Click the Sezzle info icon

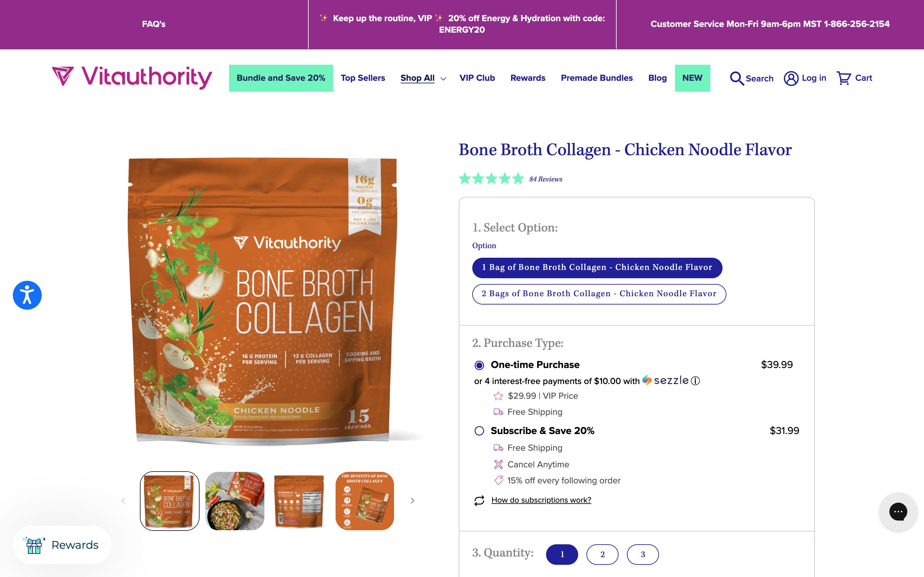(x=696, y=380)
